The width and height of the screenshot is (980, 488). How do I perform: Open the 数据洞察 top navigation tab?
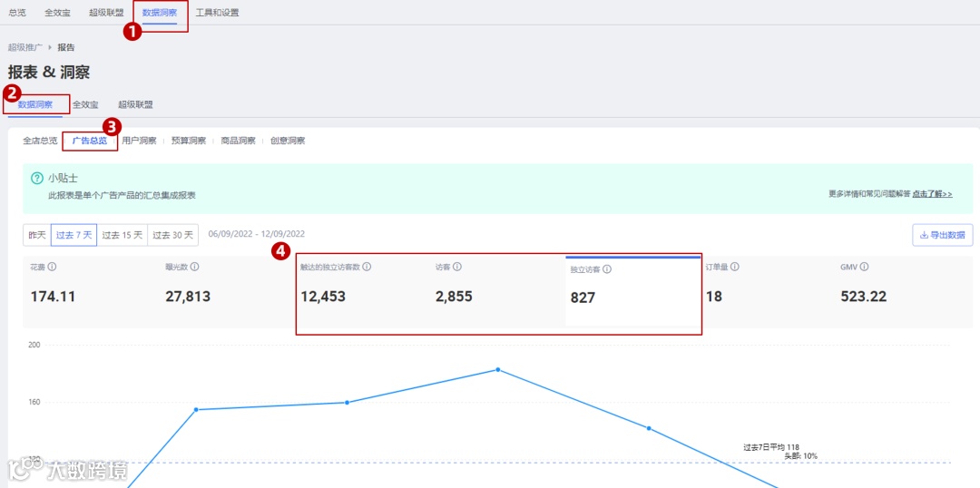pyautogui.click(x=160, y=13)
